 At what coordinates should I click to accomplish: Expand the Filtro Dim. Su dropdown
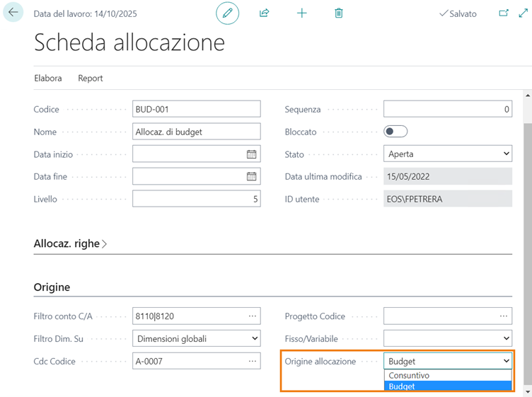click(197, 339)
